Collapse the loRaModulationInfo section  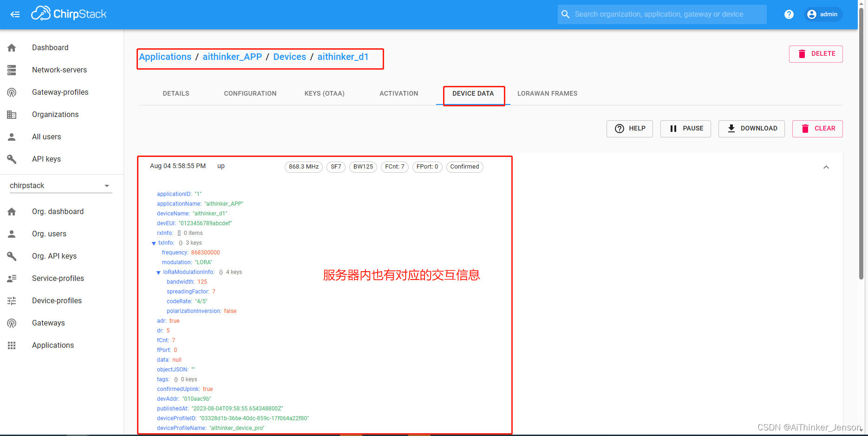tap(158, 272)
